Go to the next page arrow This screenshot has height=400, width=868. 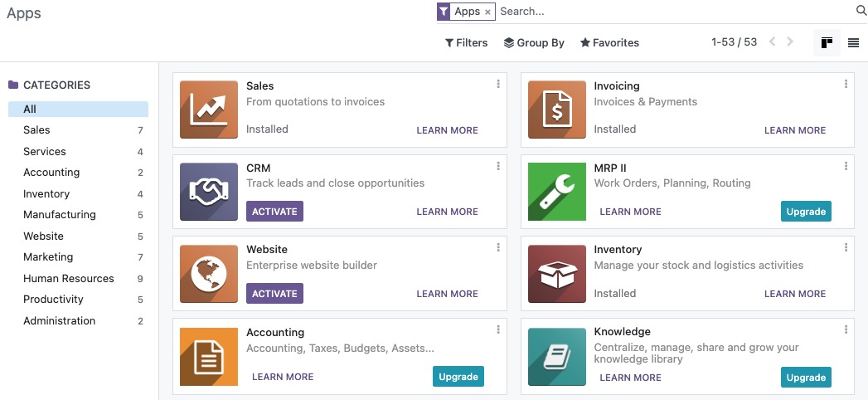coord(790,41)
